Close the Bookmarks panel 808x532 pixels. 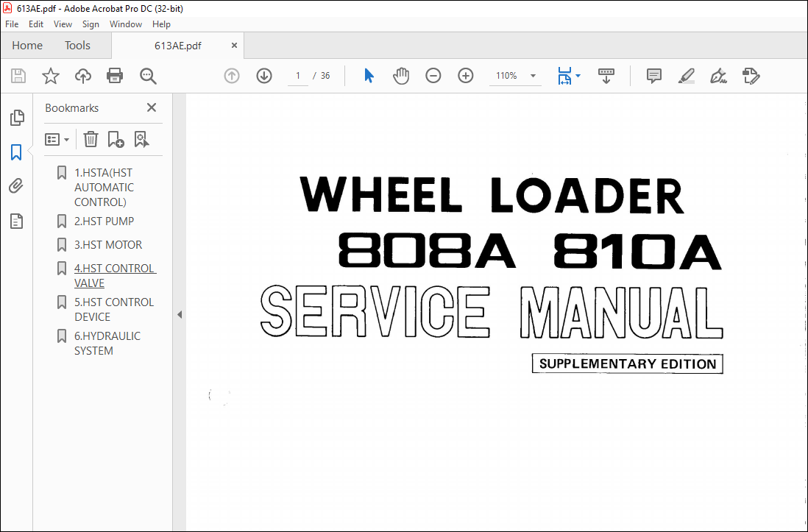tap(152, 107)
